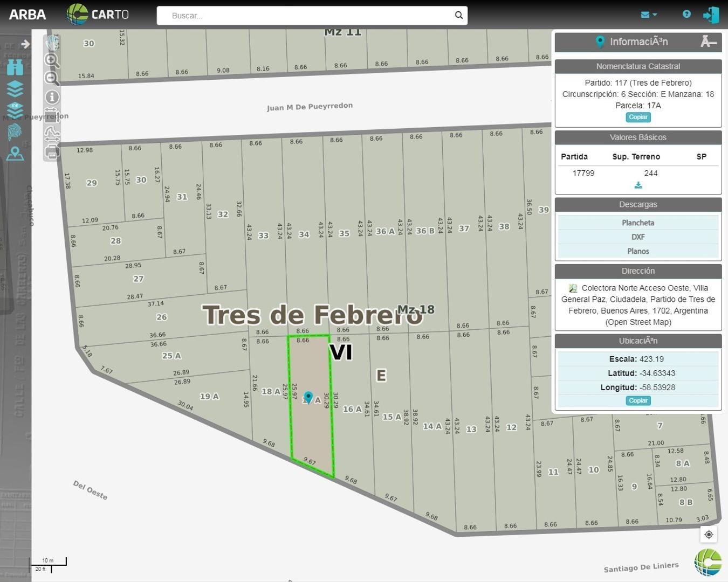Click the map location pin sidebar icon
The image size is (728, 582).
tap(15, 154)
